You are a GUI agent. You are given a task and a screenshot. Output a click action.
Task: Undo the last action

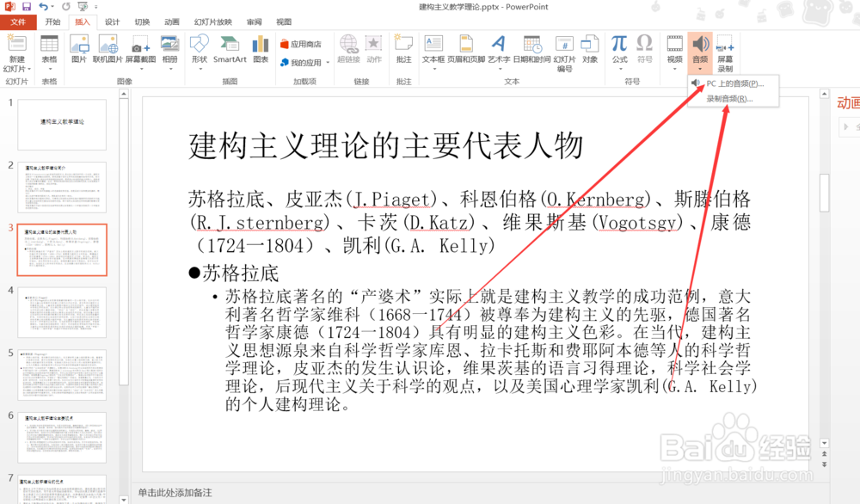(43, 7)
